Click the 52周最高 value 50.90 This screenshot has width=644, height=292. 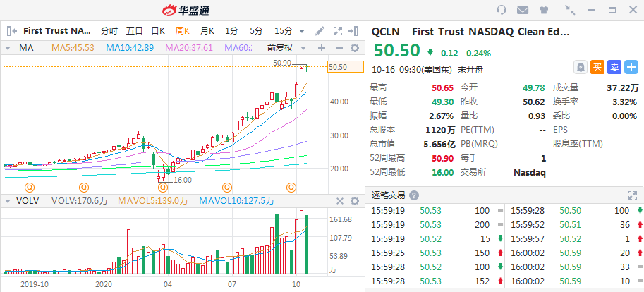(x=444, y=158)
